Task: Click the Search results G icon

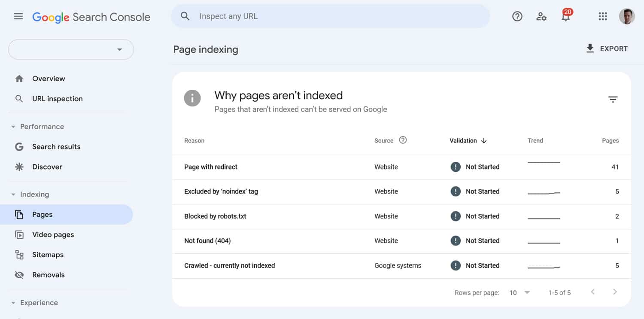Action: (x=19, y=146)
